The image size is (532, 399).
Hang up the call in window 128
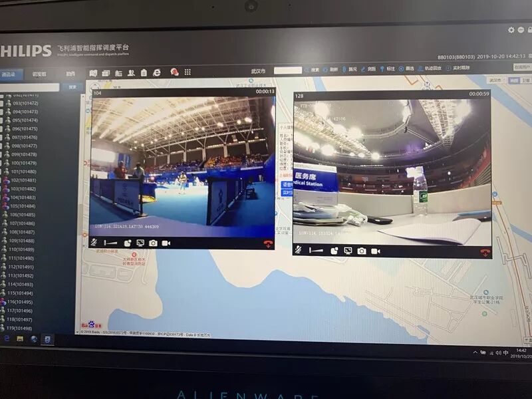(485, 253)
